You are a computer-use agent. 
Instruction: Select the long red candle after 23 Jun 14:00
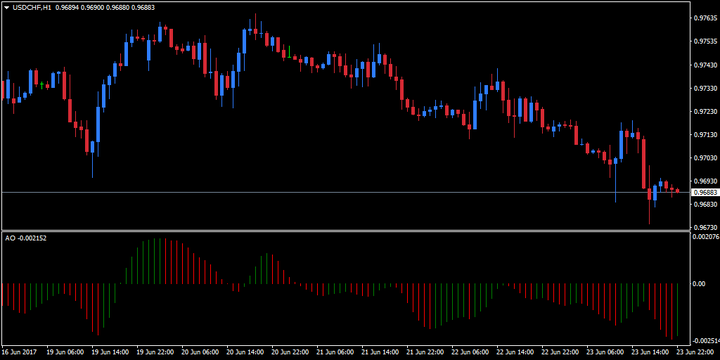pyautogui.click(x=644, y=163)
